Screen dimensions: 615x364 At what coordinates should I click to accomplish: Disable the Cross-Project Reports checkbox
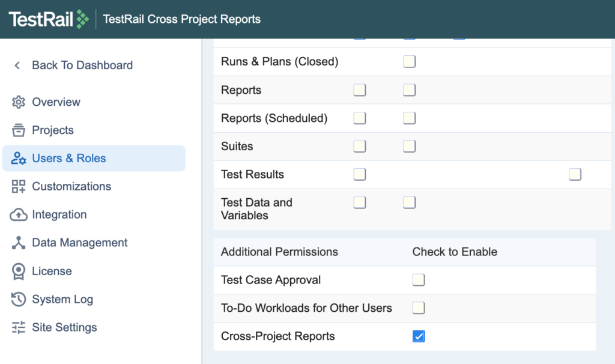[419, 336]
